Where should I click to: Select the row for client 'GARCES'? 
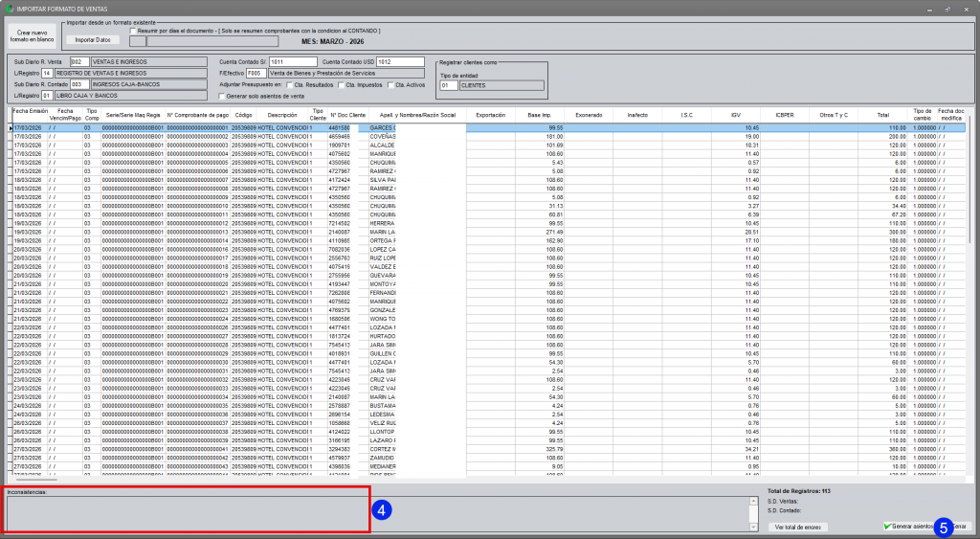point(487,127)
